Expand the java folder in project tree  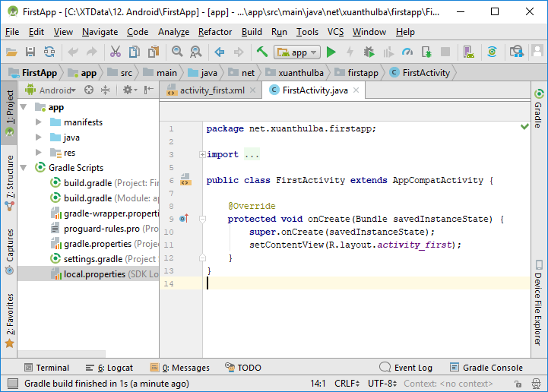tap(39, 138)
